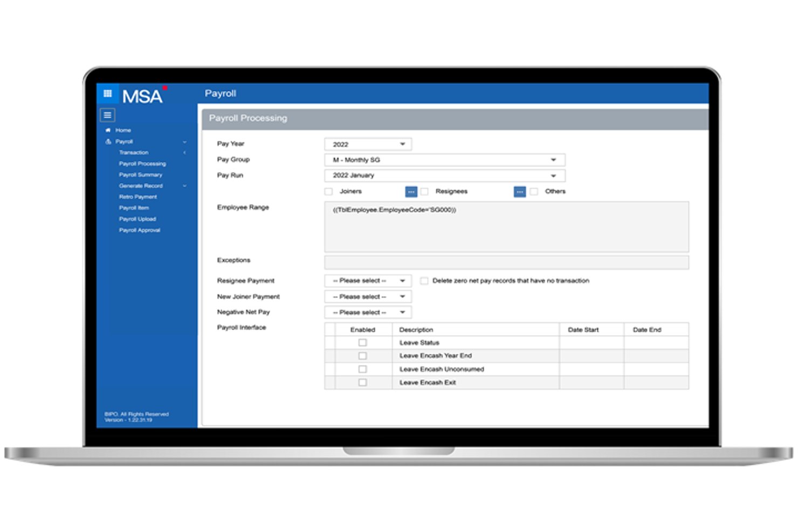Select Retro Payment in sidebar
Screen dimensions: 798x532
[x=137, y=197]
